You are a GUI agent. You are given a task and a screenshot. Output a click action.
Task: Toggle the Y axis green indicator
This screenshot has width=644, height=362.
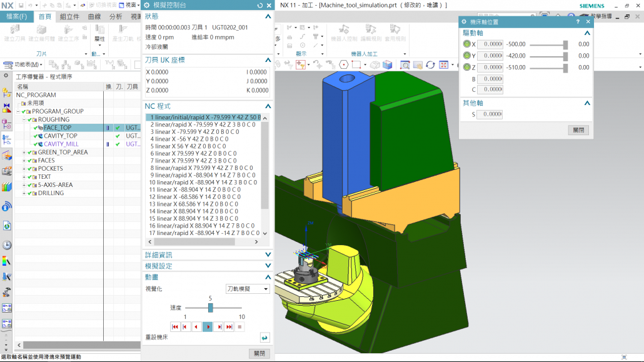click(466, 56)
